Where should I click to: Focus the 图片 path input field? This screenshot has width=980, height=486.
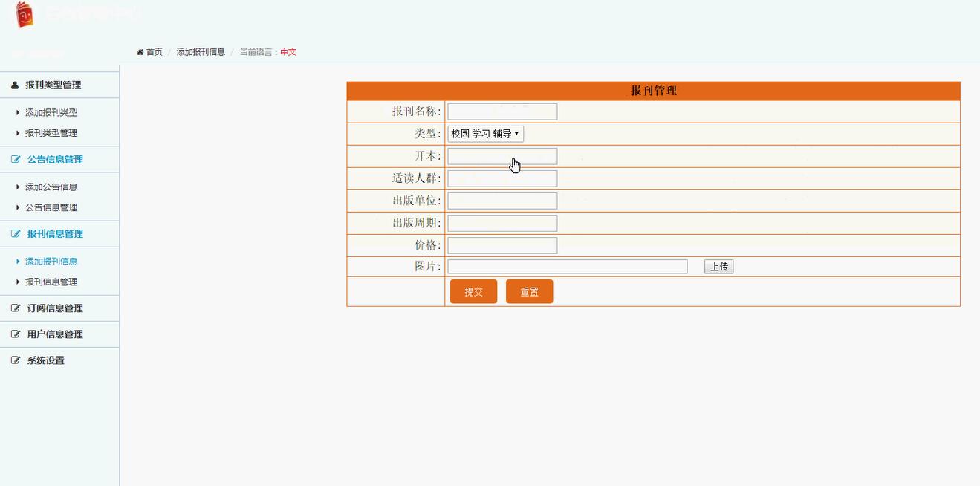coord(568,267)
